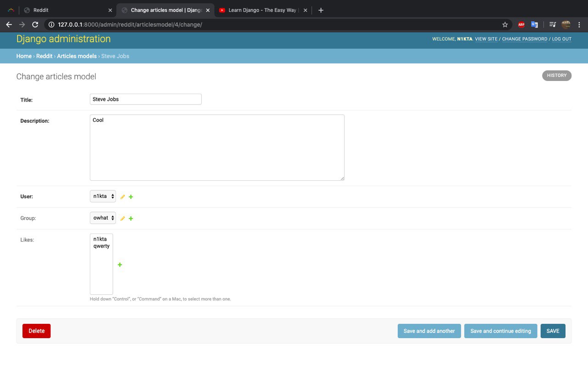Reload the page with refresh icon

pyautogui.click(x=35, y=24)
